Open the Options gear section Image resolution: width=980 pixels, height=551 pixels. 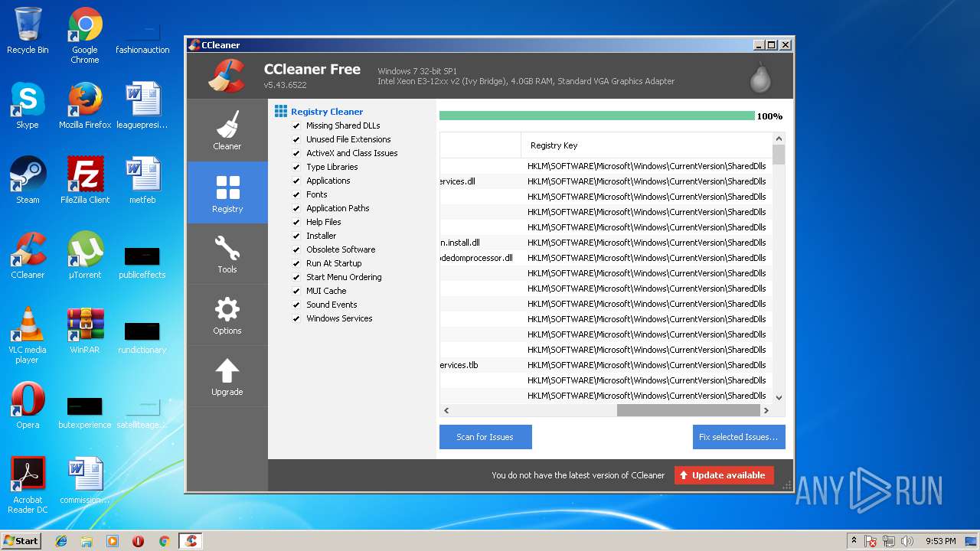coord(227,315)
